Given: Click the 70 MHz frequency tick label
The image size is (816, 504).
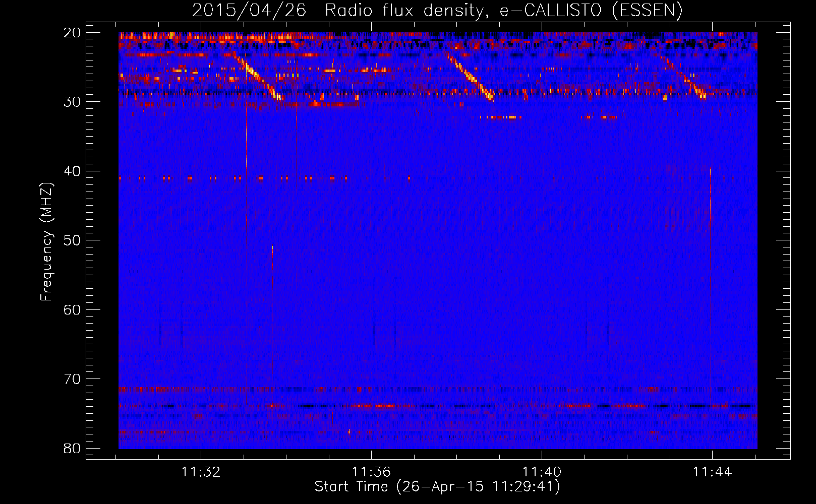Looking at the screenshot, I should (72, 379).
